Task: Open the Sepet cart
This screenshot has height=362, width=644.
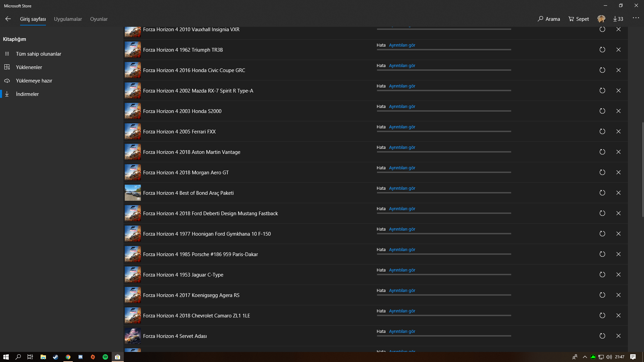Action: [579, 19]
